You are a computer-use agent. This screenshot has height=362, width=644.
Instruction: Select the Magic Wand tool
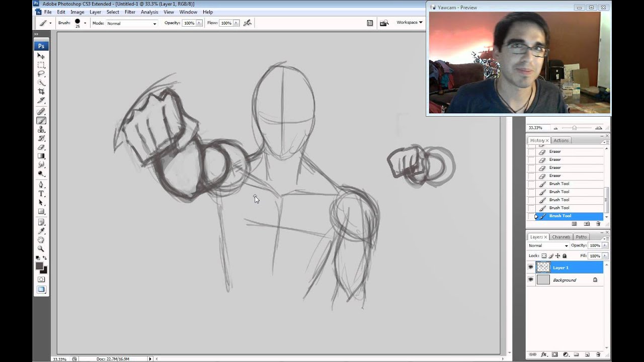pyautogui.click(x=41, y=83)
